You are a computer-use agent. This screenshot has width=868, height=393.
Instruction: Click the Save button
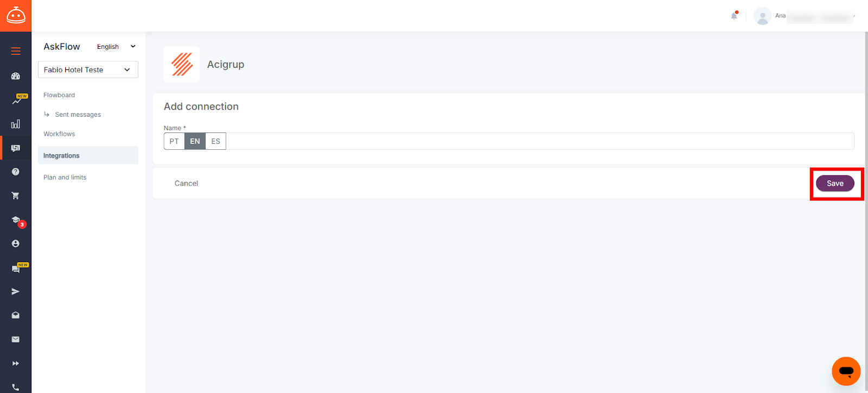[x=835, y=183]
